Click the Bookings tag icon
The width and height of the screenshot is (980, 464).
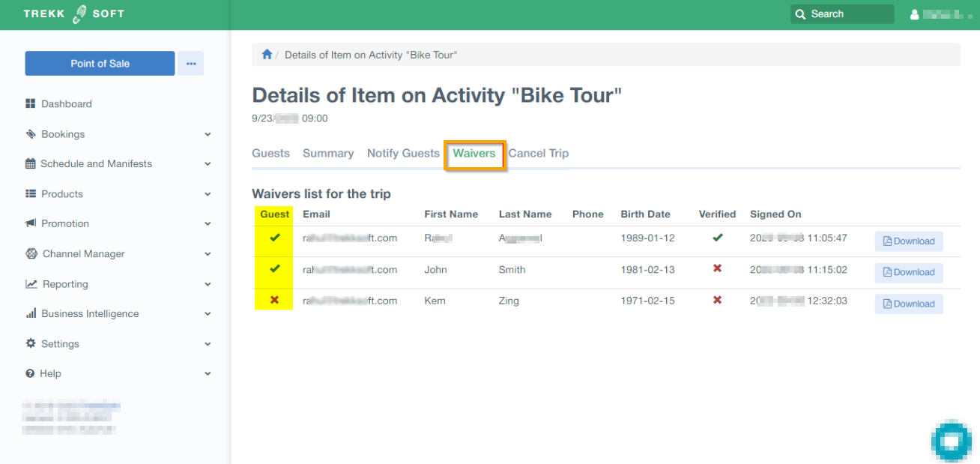pyautogui.click(x=31, y=134)
